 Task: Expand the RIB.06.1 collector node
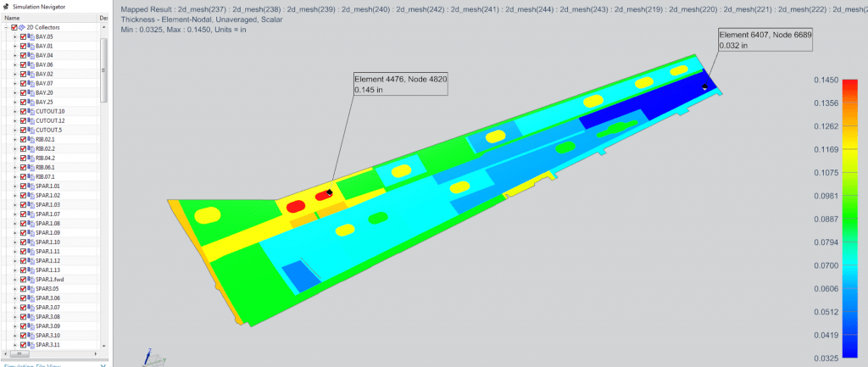click(14, 167)
